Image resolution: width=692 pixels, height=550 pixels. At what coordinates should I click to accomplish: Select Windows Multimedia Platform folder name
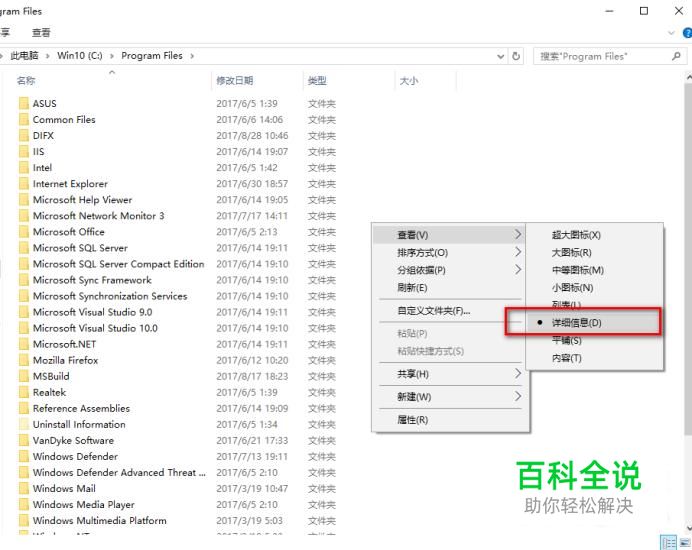pyautogui.click(x=100, y=520)
